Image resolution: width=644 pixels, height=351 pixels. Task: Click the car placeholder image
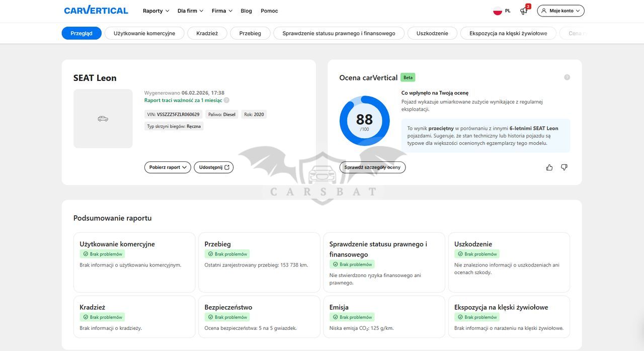pos(103,119)
